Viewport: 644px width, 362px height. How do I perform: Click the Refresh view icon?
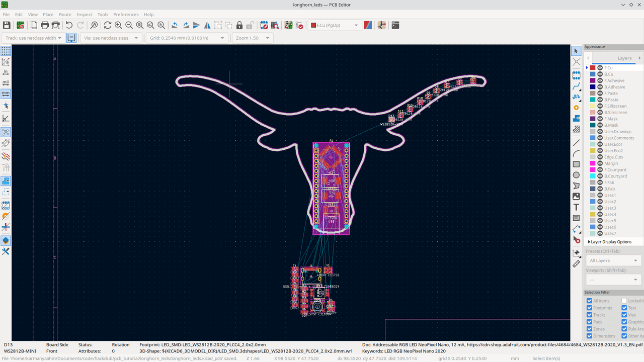[x=107, y=25]
